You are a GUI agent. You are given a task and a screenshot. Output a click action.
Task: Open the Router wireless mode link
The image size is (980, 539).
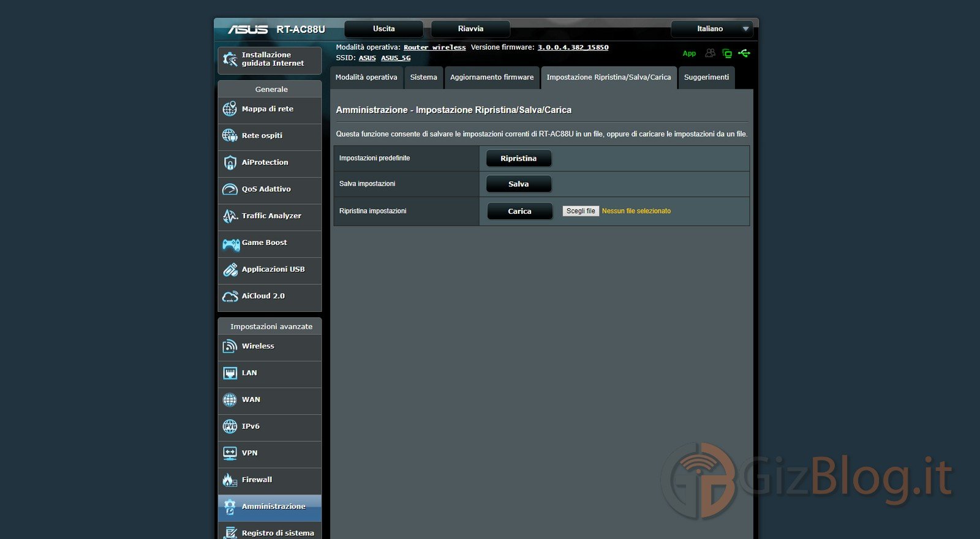point(435,47)
